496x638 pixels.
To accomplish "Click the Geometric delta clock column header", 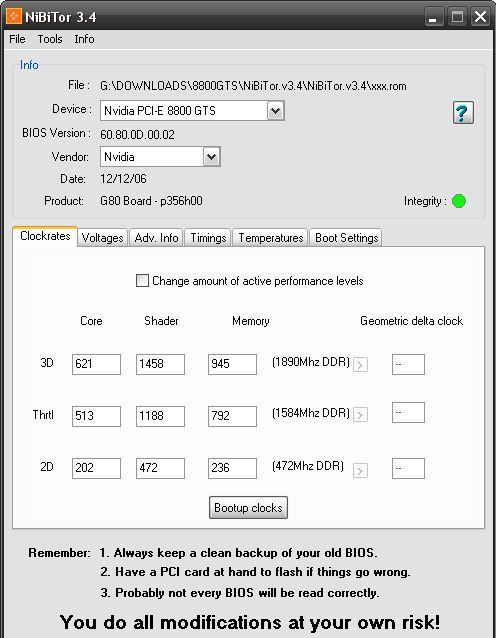I will [411, 321].
